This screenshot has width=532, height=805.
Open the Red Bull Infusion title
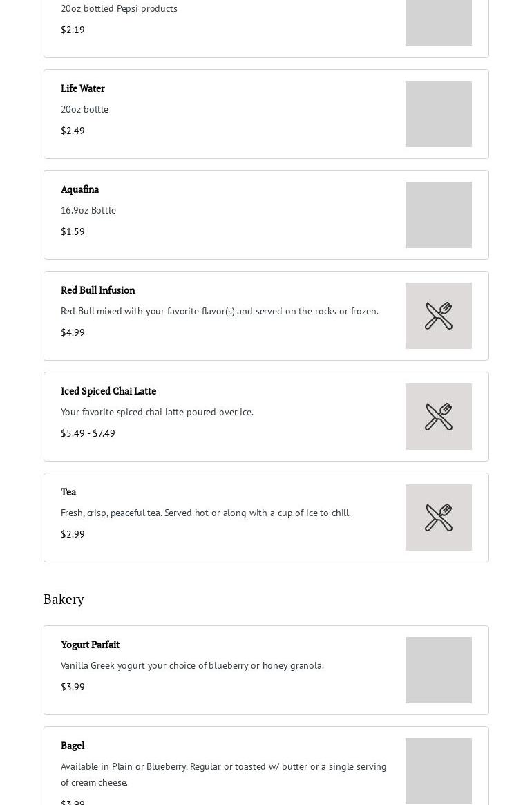coord(98,290)
